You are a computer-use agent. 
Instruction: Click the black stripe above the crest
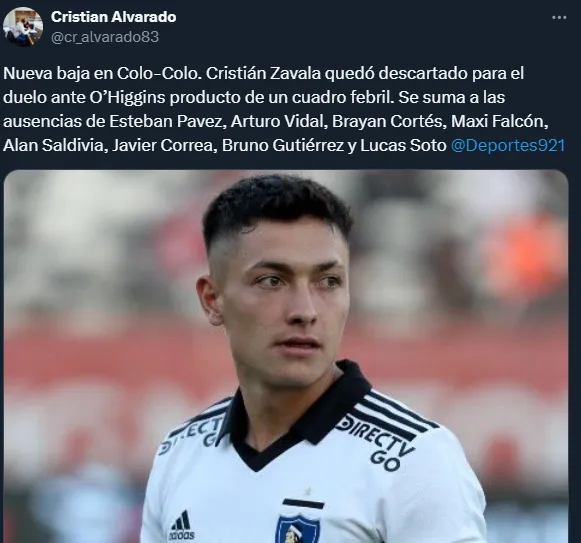pyautogui.click(x=303, y=504)
